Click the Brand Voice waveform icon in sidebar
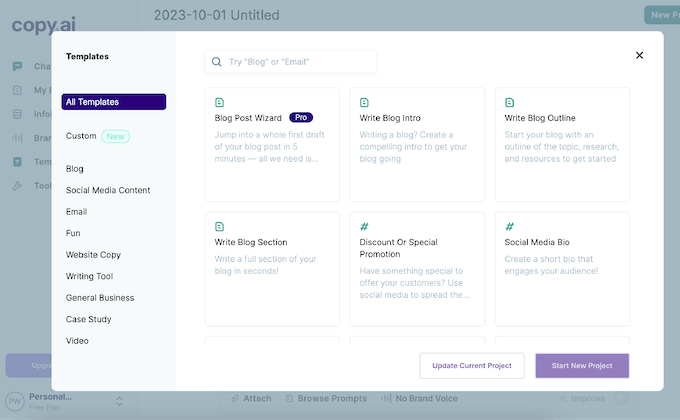 (x=17, y=138)
